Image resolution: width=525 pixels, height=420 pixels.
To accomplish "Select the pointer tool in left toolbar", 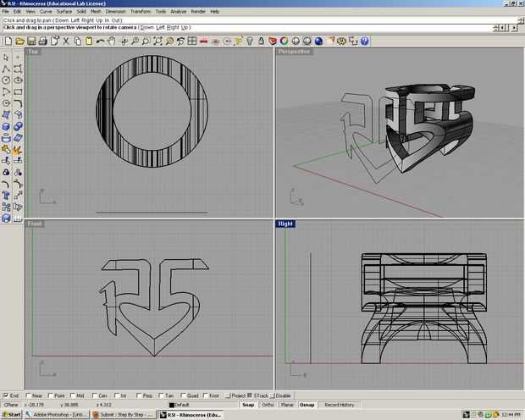I will [x=7, y=57].
